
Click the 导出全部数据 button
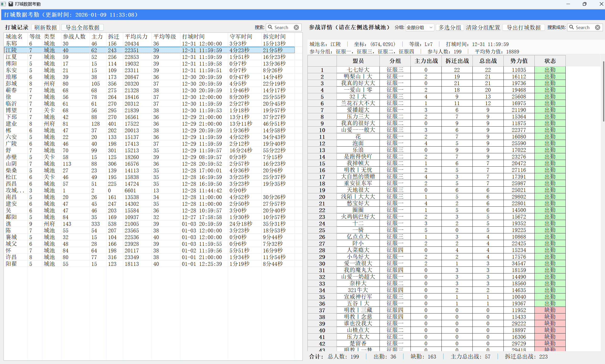[x=83, y=27]
